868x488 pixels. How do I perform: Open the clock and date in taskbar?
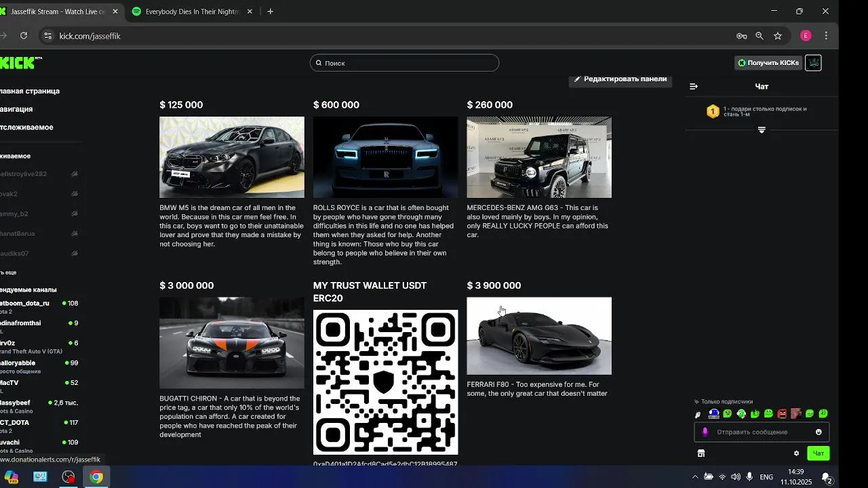pos(796,477)
